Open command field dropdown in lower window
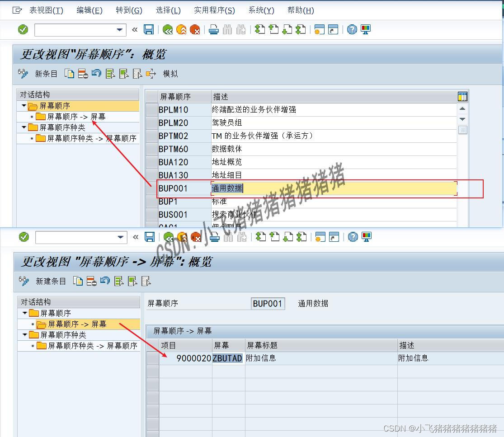Image resolution: width=504 pixels, height=437 pixels. (x=120, y=237)
